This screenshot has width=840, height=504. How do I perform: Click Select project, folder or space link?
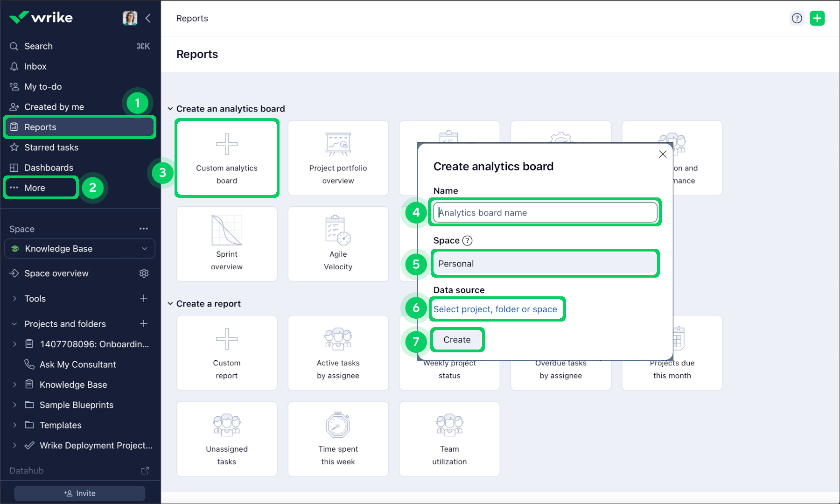(x=495, y=309)
